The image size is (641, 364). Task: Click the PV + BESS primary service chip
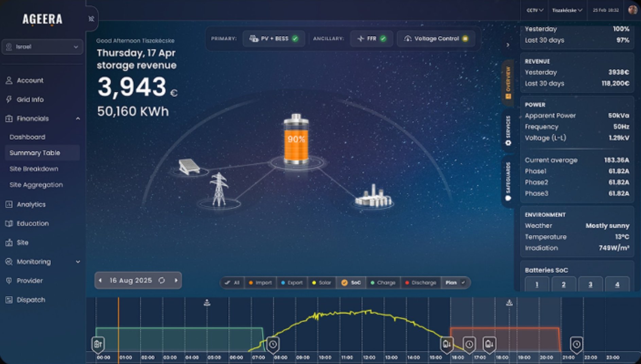(x=274, y=39)
